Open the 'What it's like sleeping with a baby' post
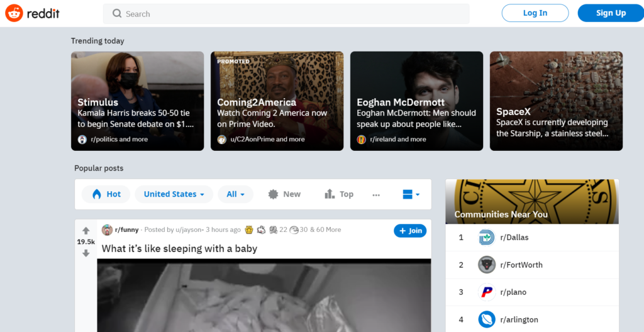Image resolution: width=644 pixels, height=332 pixels. click(179, 248)
